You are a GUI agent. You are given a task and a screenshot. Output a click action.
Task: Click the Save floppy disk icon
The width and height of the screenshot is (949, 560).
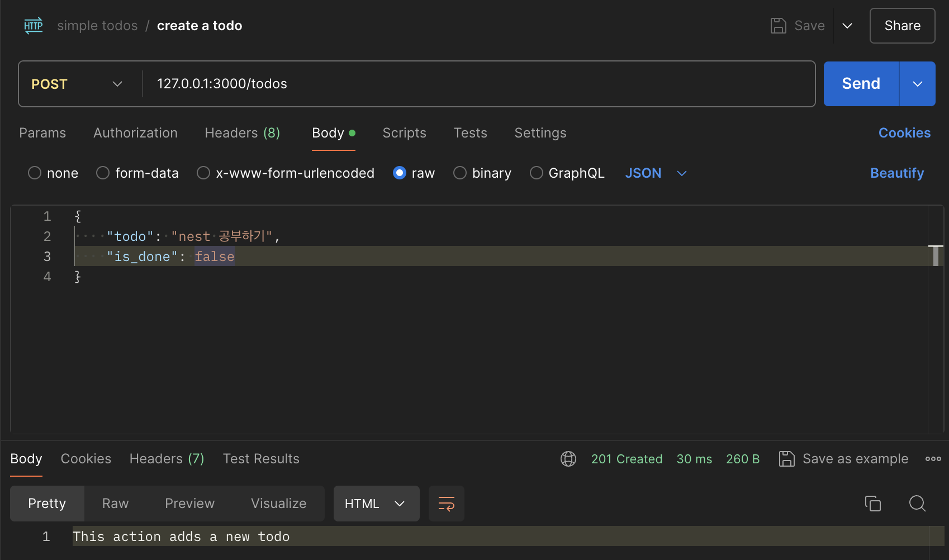[x=779, y=26]
